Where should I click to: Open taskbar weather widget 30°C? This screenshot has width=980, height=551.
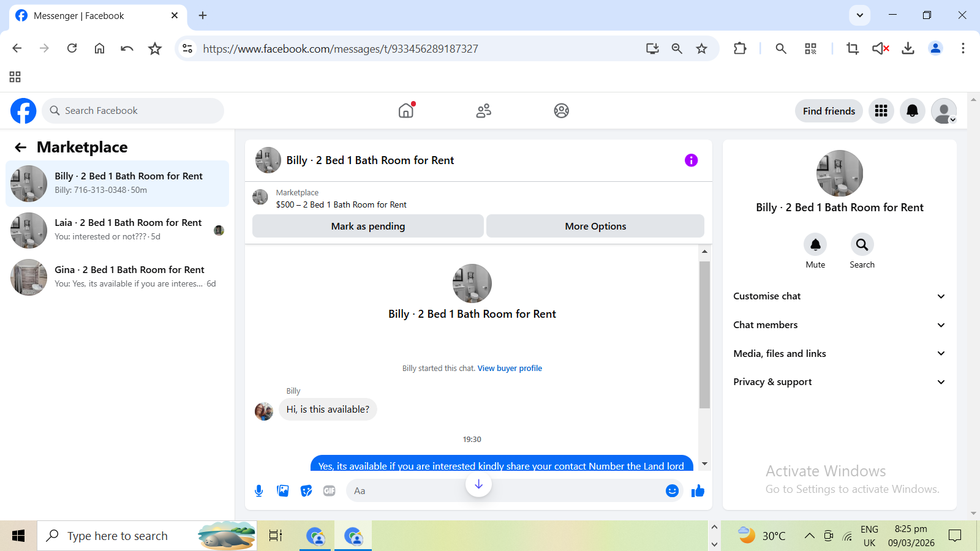pyautogui.click(x=761, y=536)
